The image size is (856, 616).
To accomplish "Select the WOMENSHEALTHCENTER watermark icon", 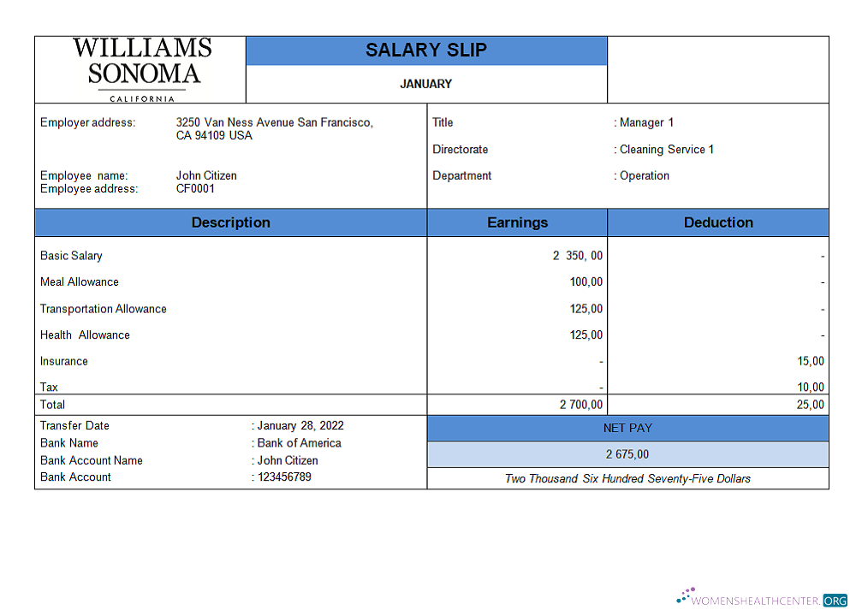I will (x=686, y=595).
